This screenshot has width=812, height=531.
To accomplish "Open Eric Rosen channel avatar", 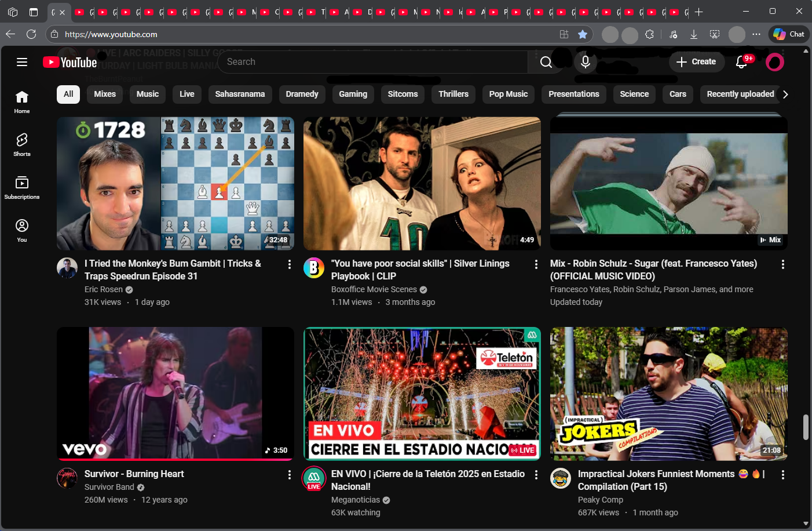I will pos(67,268).
